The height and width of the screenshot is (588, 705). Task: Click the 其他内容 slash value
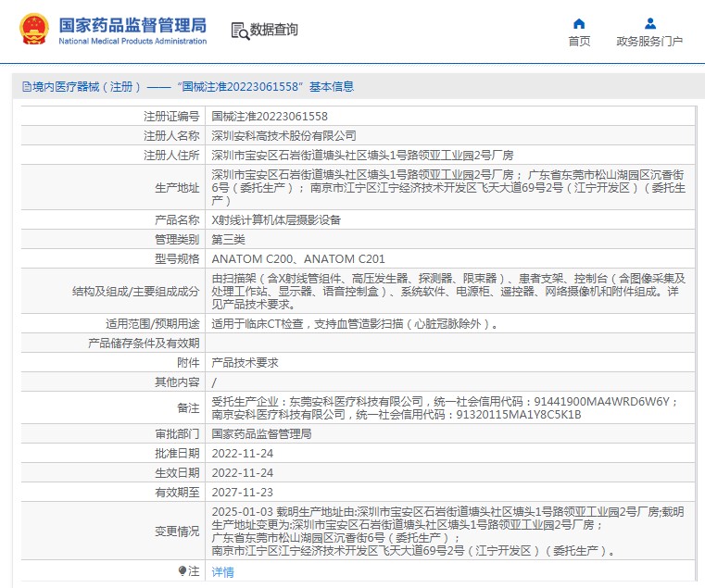coord(214,382)
